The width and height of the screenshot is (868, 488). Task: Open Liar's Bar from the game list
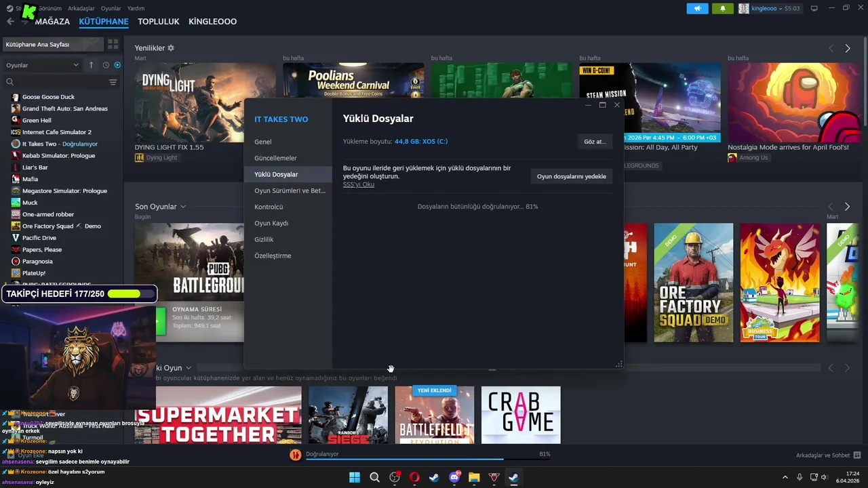pyautogui.click(x=35, y=167)
